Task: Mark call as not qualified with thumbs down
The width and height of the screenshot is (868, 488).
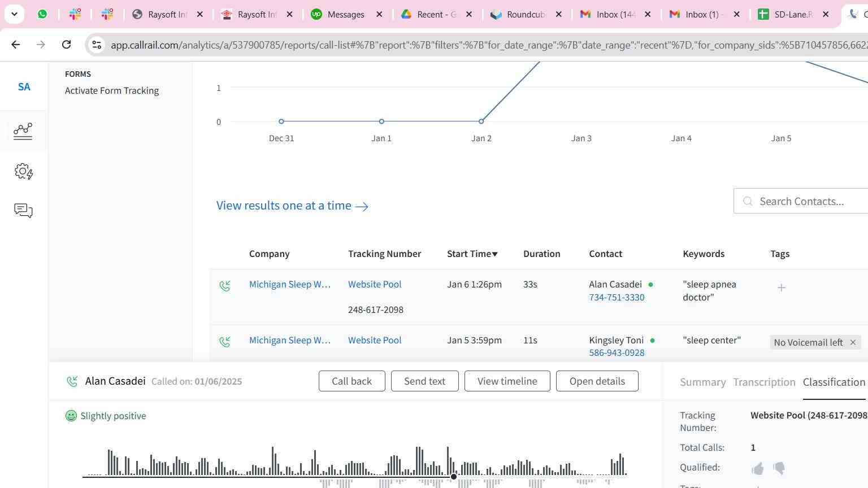Action: click(779, 468)
